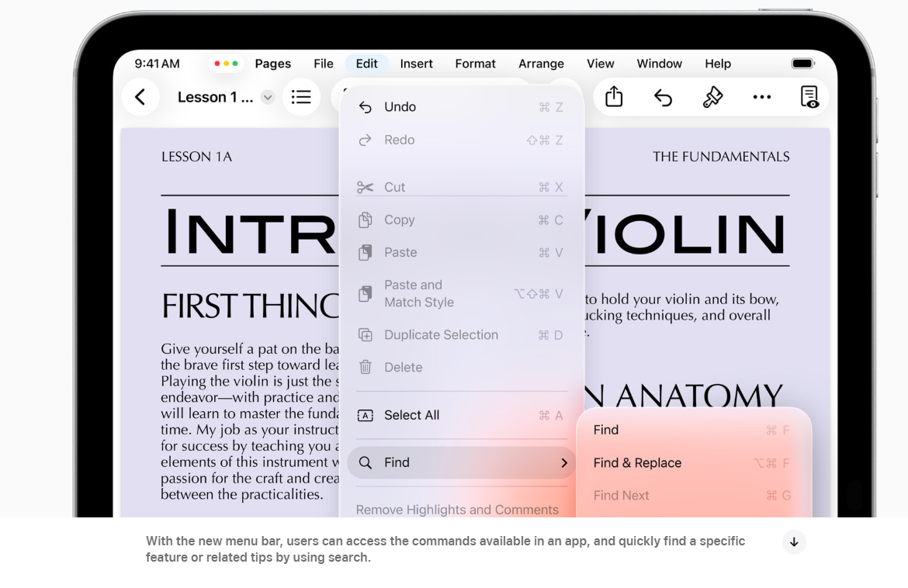Click the down arrow beside the caption
The height and width of the screenshot is (588, 908).
click(x=794, y=542)
